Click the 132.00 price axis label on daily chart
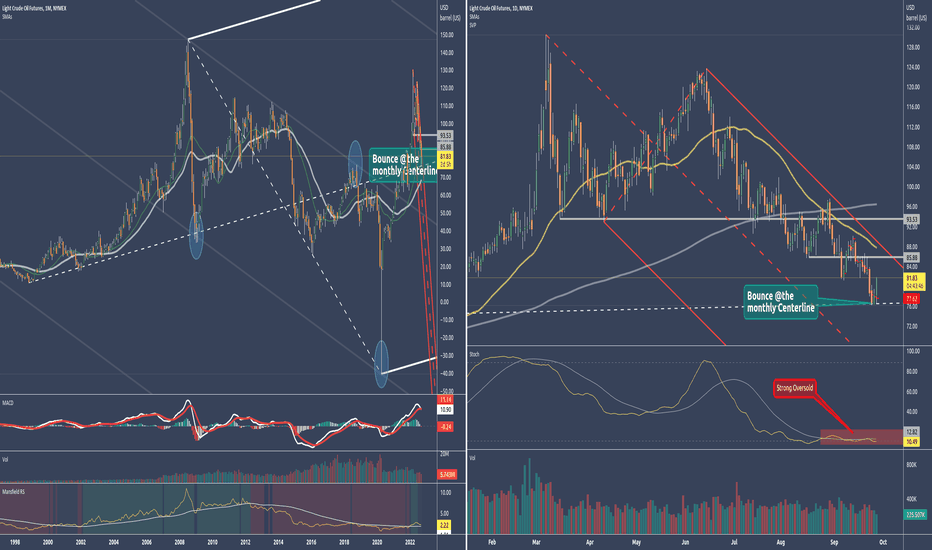 913,27
